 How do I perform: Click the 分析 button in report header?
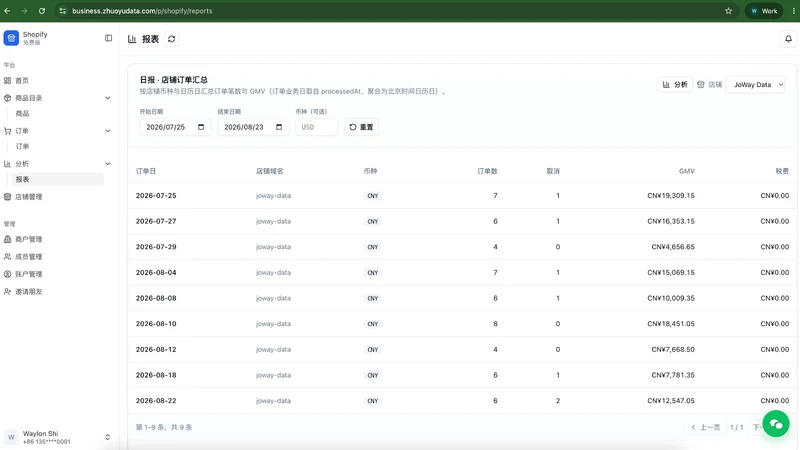click(674, 85)
